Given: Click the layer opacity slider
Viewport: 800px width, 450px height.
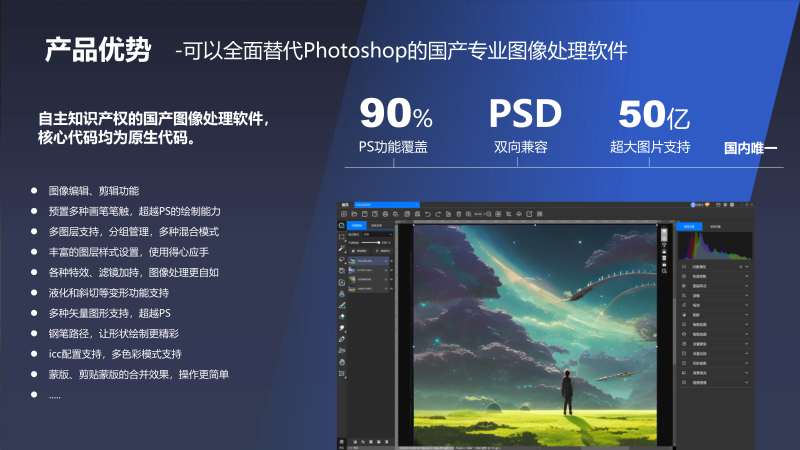Looking at the screenshot, I should click(x=371, y=242).
